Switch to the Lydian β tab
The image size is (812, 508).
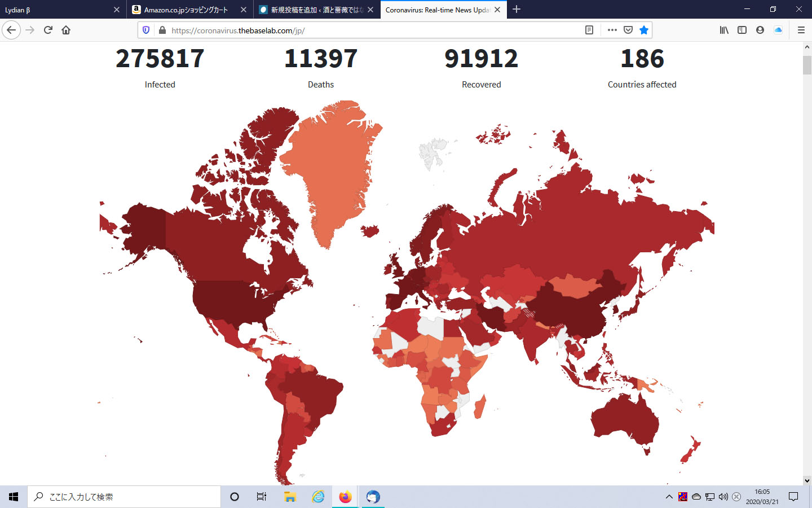click(x=56, y=10)
